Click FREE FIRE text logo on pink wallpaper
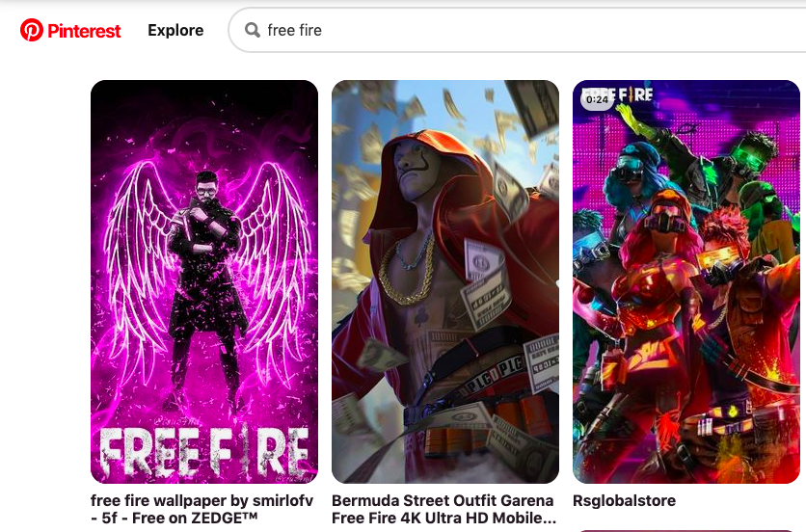The width and height of the screenshot is (806, 532). click(204, 451)
